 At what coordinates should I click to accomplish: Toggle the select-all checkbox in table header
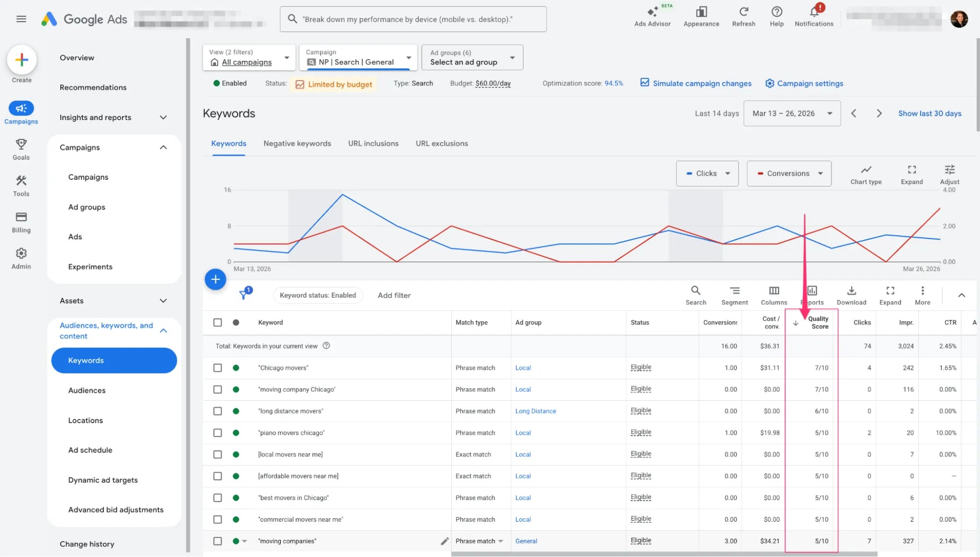pyautogui.click(x=218, y=322)
